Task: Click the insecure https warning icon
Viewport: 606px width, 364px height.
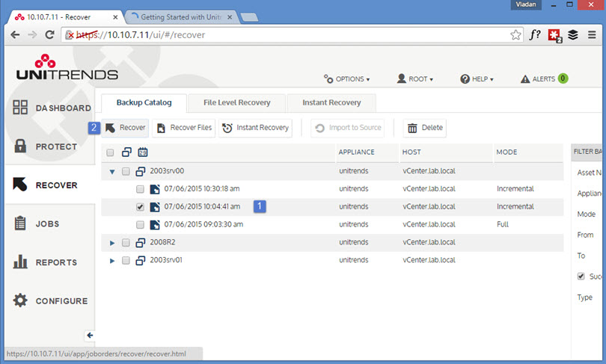Action: [x=70, y=35]
